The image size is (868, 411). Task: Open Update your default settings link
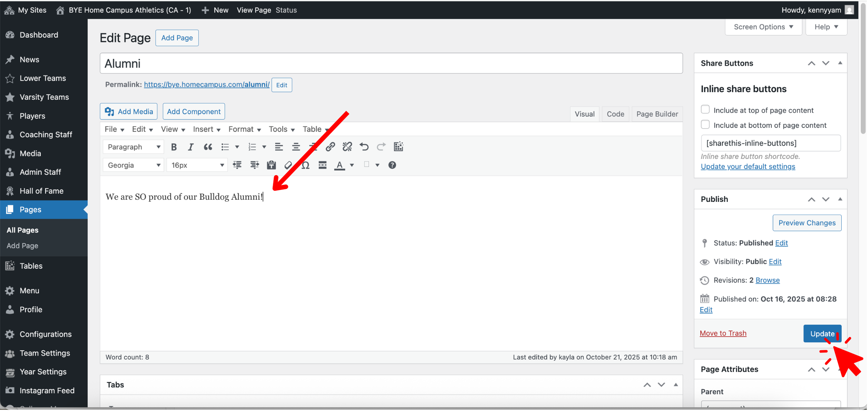click(x=748, y=166)
